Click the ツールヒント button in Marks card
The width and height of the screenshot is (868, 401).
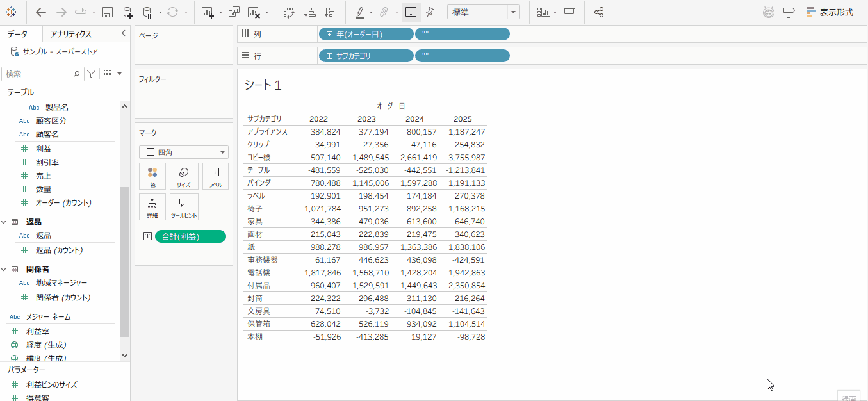point(183,207)
